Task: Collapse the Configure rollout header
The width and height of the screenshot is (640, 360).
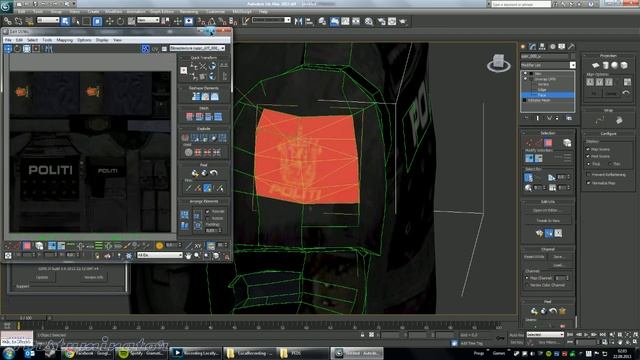Action: pyautogui.click(x=608, y=133)
